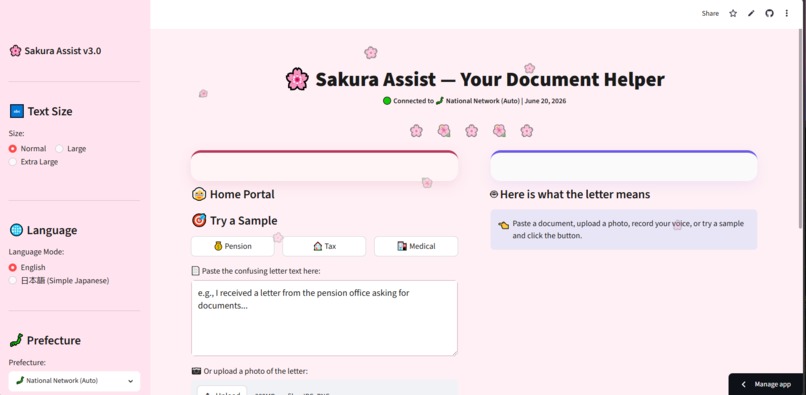Click the chevron arrow in Manage app
Screen dimensions: 806x395
point(743,384)
